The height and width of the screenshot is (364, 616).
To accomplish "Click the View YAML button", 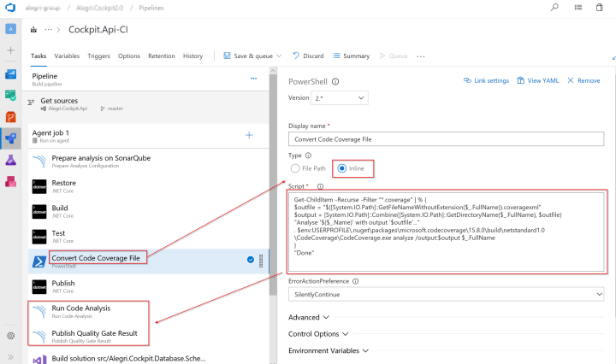I will click(x=539, y=80).
